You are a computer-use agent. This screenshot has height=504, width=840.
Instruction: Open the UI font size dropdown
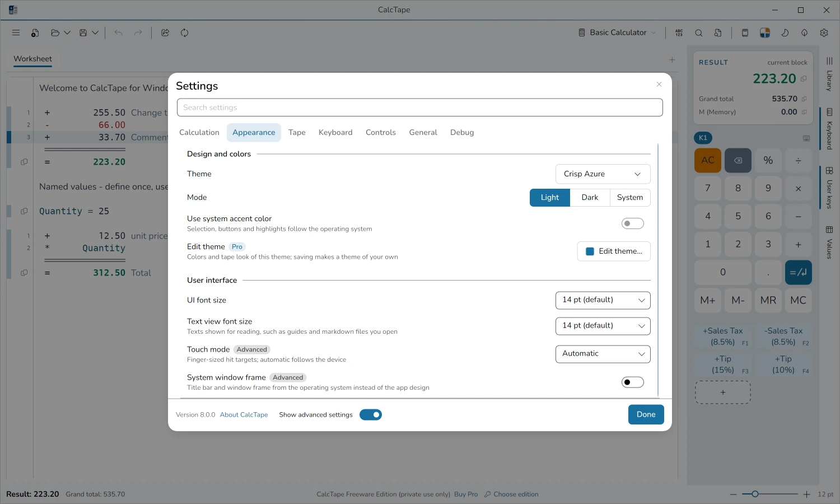tap(603, 300)
